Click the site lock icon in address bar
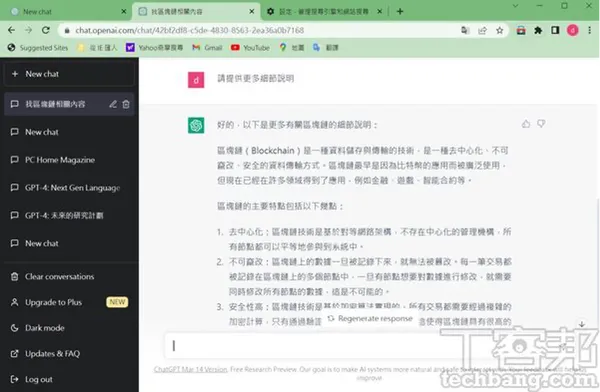The image size is (600, 392). pyautogui.click(x=67, y=30)
